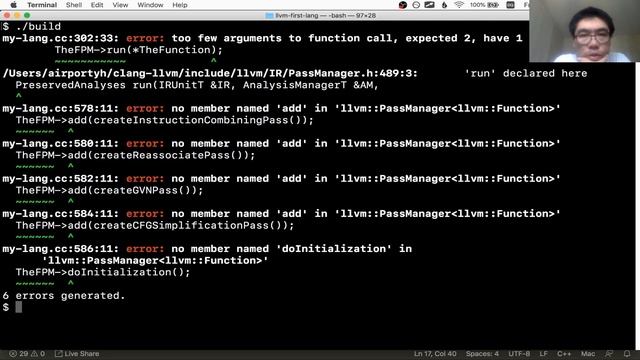
Task: Click Ln 17, Col 40 cursor position
Action: [435, 354]
